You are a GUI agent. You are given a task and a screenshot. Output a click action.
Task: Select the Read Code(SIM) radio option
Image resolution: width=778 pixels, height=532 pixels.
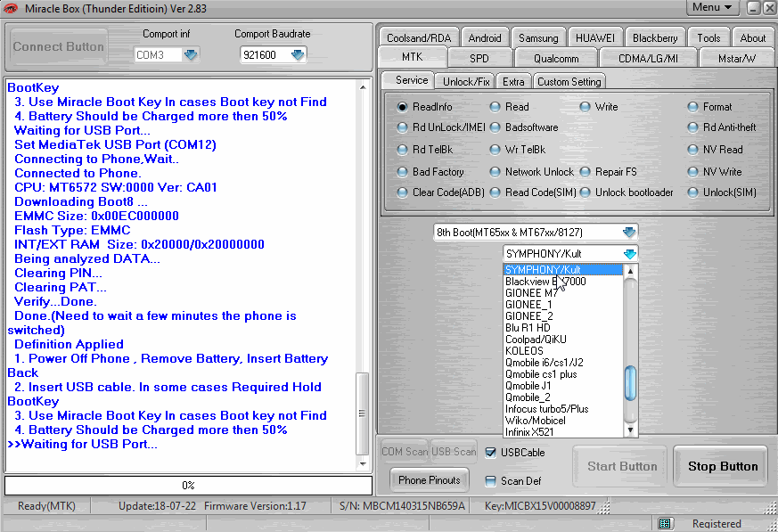click(495, 192)
